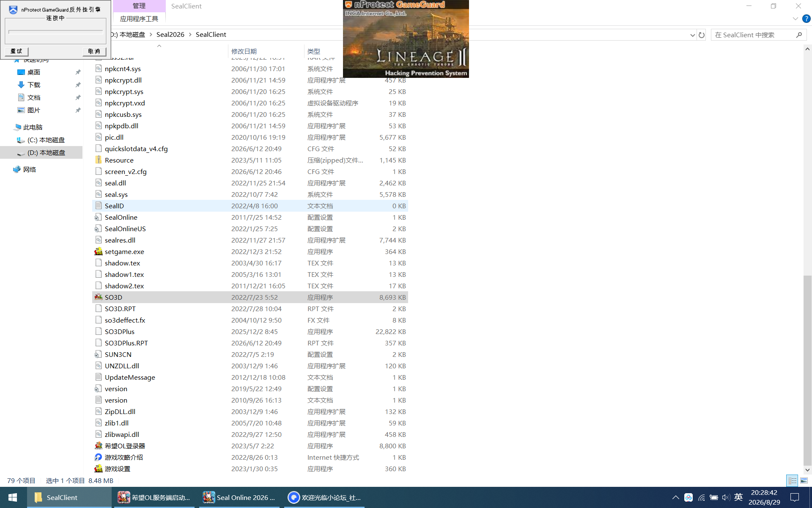Screen dimensions: 812x508
Task: Select the 希望OL登录器 application icon
Action: pyautogui.click(x=99, y=446)
